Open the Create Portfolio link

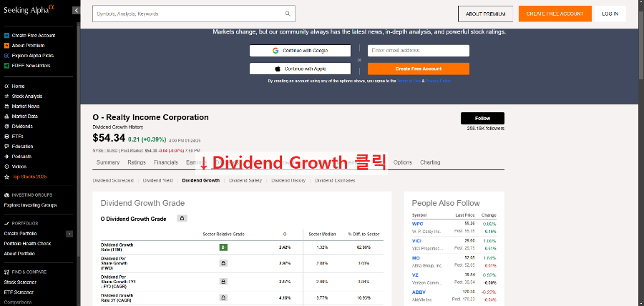point(20,234)
